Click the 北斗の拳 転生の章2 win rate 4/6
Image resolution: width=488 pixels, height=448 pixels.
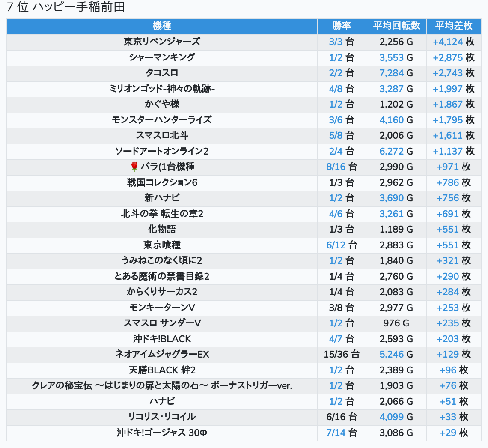point(336,214)
